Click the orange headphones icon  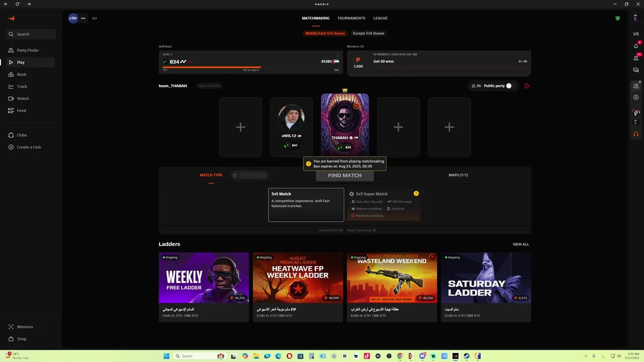(x=636, y=134)
